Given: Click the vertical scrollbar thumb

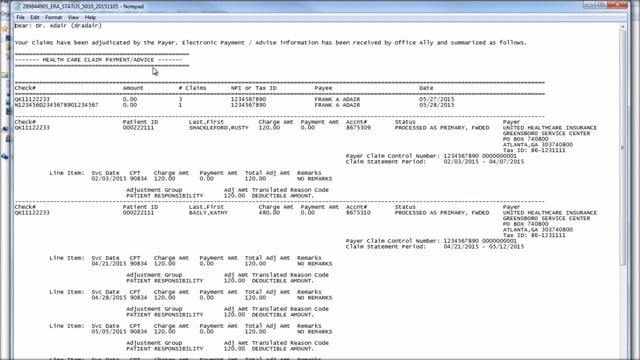Looking at the screenshot, I should pyautogui.click(x=622, y=149).
